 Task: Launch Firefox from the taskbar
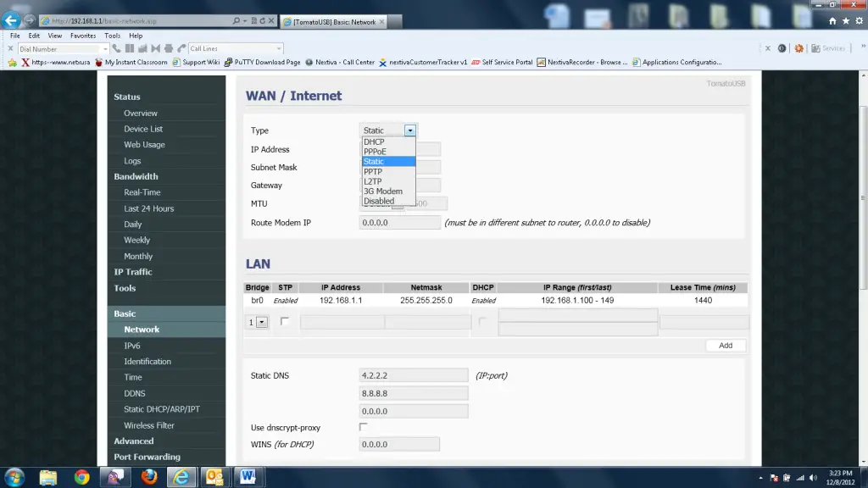[x=148, y=477]
